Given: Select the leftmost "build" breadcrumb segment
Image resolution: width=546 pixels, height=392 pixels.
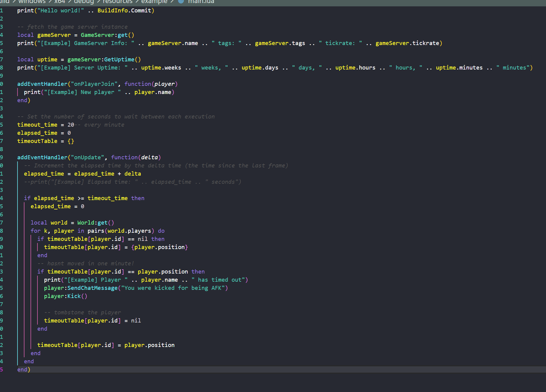Looking at the screenshot, I should click(x=4, y=2).
